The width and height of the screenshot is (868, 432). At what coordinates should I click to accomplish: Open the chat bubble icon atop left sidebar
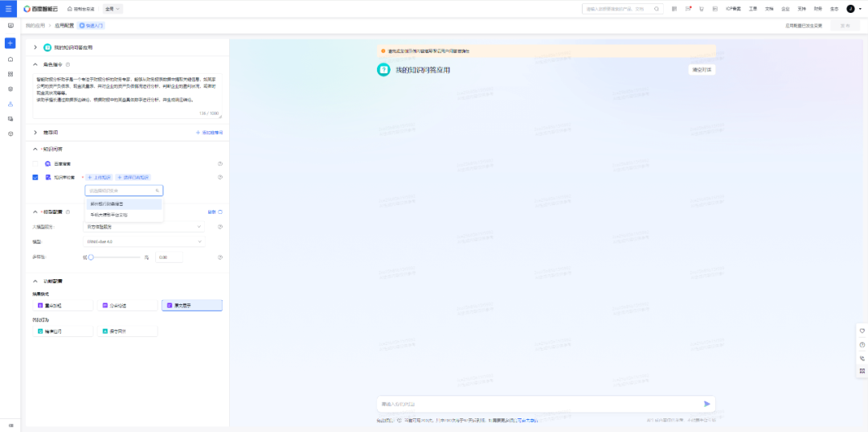coord(10,26)
